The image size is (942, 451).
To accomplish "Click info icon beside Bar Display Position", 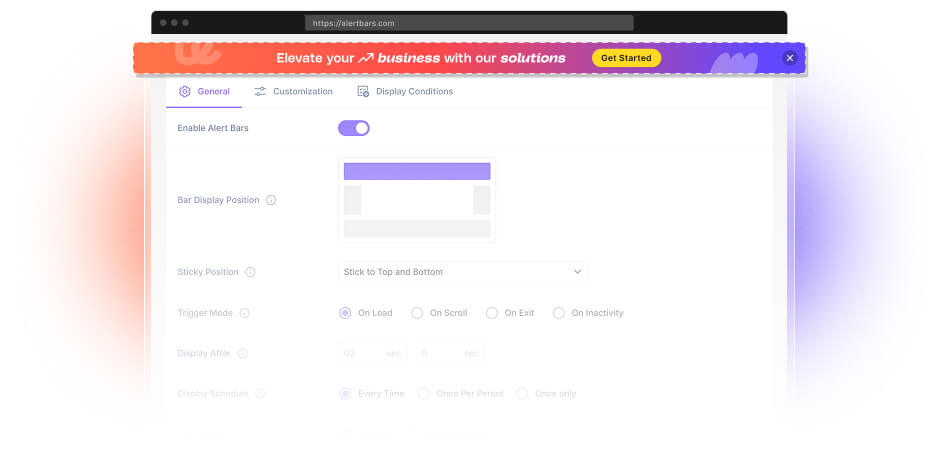I will click(271, 200).
